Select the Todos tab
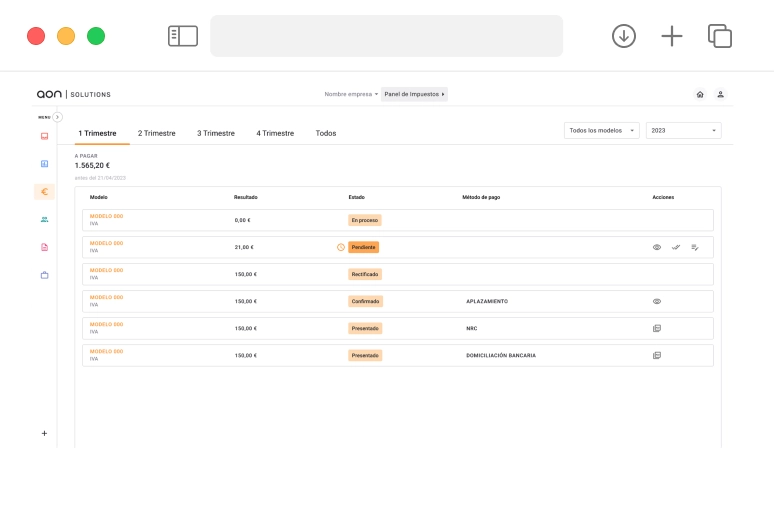The image size is (775, 528). (326, 133)
